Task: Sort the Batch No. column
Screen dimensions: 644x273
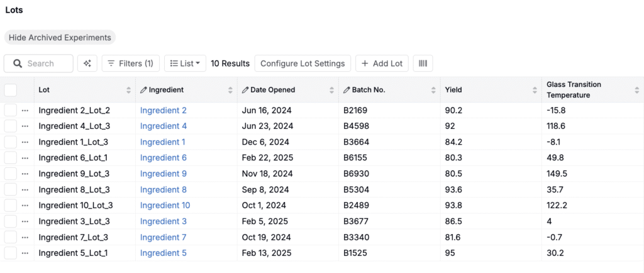Action: (433, 90)
